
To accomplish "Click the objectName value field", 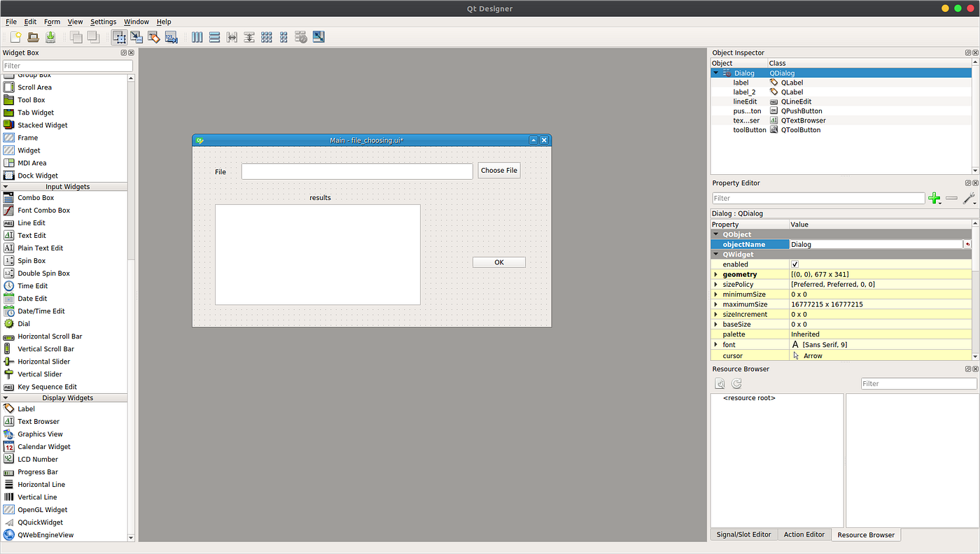I will click(x=876, y=245).
